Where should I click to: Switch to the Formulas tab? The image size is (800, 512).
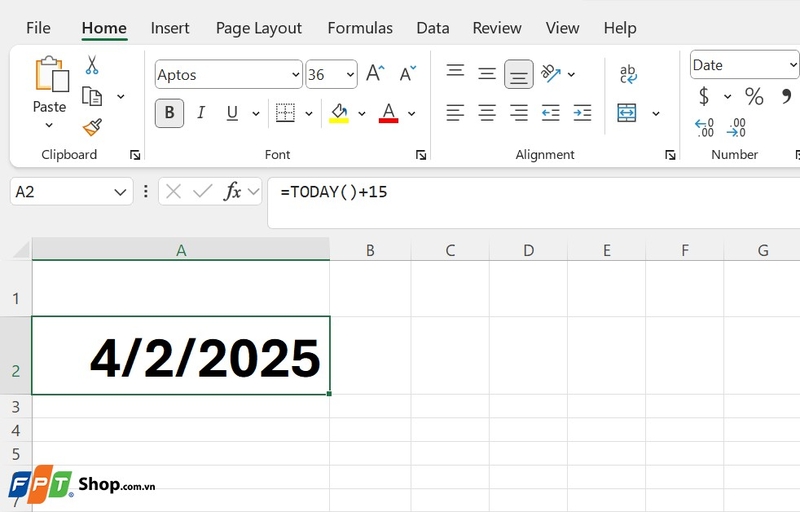click(360, 28)
